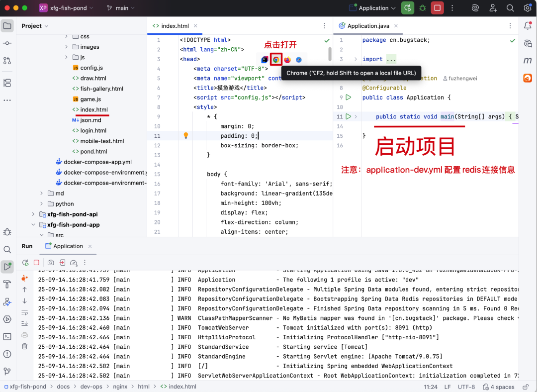Take thread dump camera icon in Run panel
The height and width of the screenshot is (392, 537).
[51, 263]
